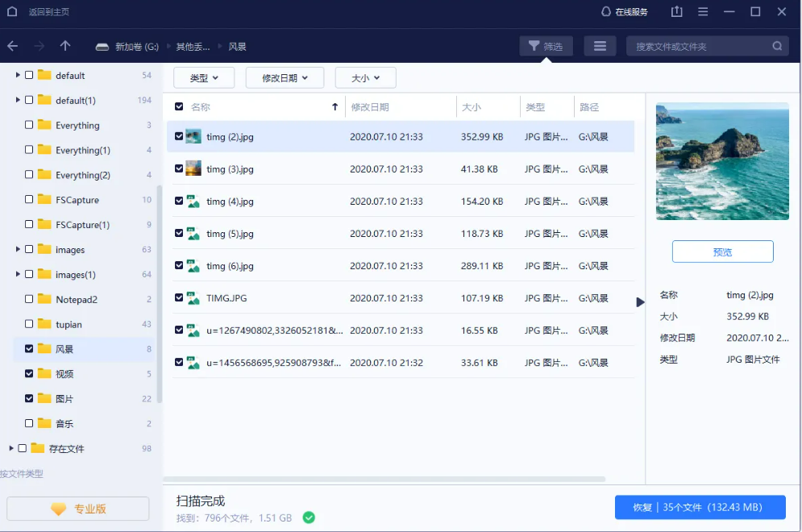The image size is (802, 532).
Task: Click the share/export icon in title bar
Action: tap(676, 11)
